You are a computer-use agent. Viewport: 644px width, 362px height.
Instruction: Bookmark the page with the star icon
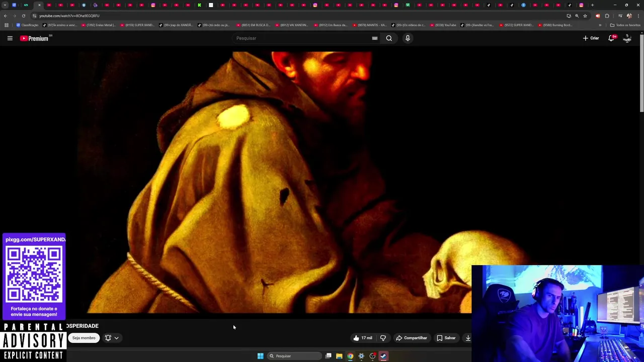click(x=585, y=16)
